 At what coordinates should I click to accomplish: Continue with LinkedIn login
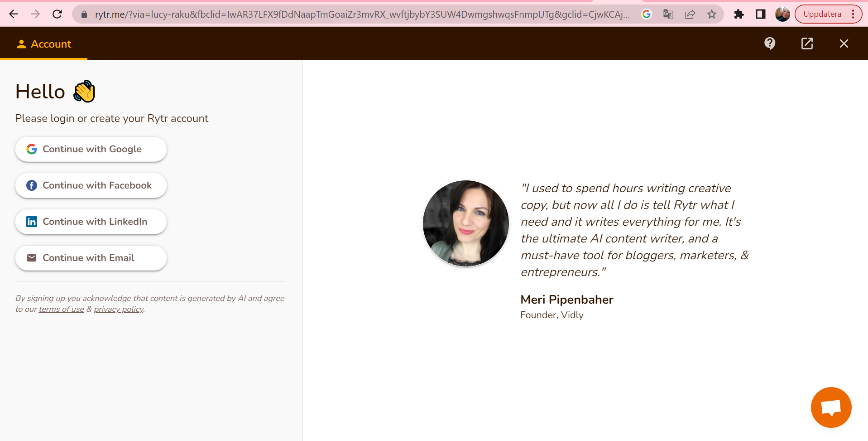[x=91, y=222]
